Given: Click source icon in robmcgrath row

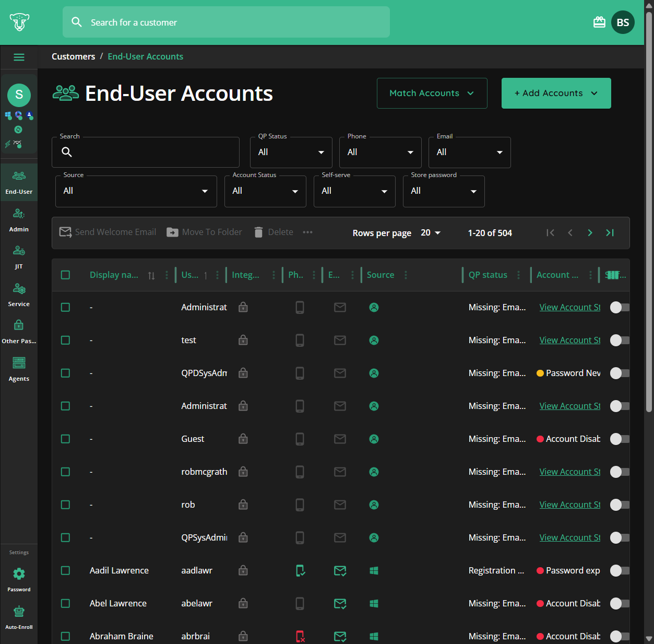Looking at the screenshot, I should pos(374,472).
